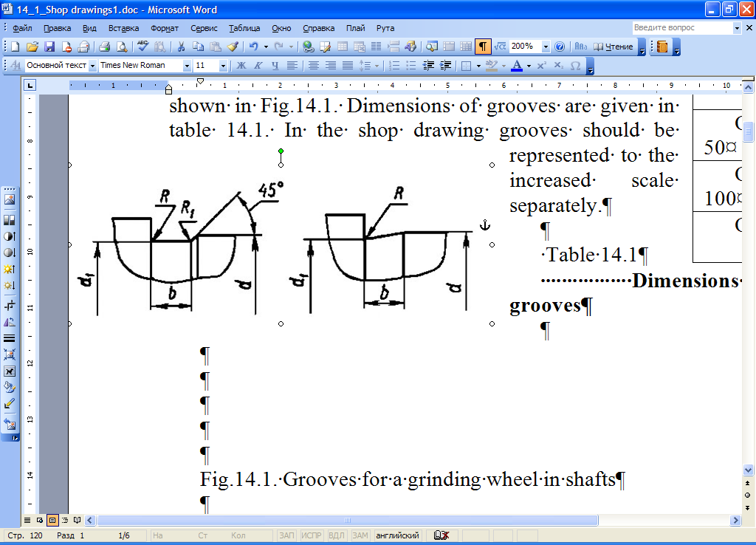Expand the Times New Roman font dropdown
This screenshot has width=756, height=545.
(x=187, y=66)
